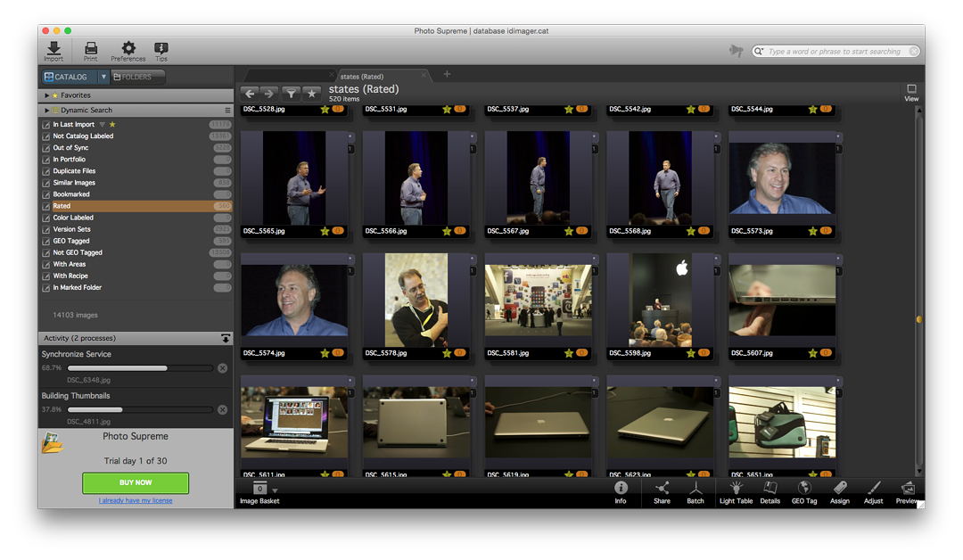Screen dimensions: 963x560
Task: Open the Light Table
Action: (x=736, y=492)
